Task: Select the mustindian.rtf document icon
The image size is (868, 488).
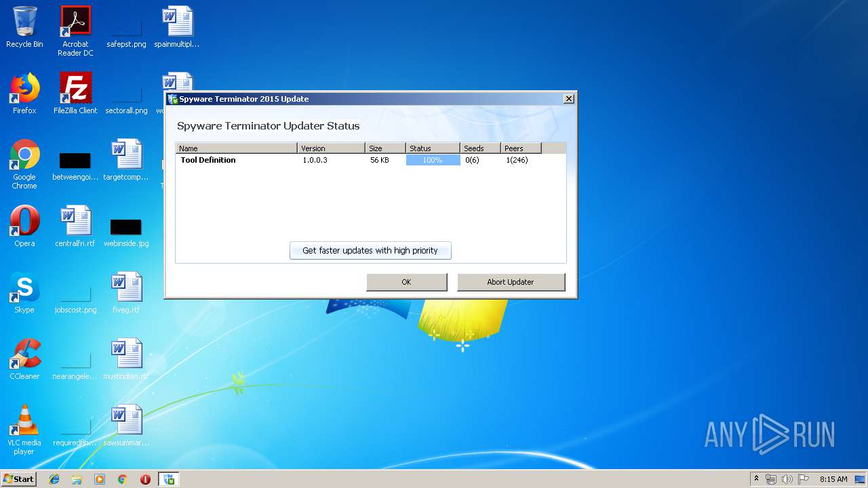Action: pyautogui.click(x=126, y=359)
